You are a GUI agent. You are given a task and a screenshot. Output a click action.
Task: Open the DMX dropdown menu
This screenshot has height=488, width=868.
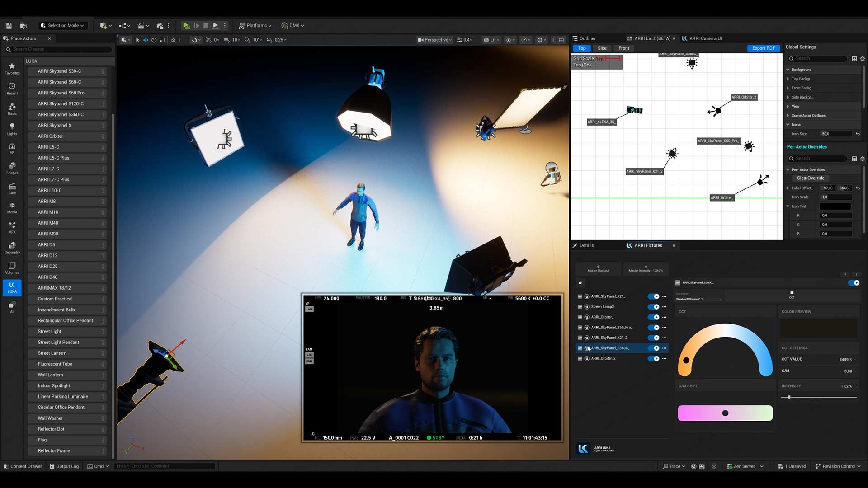pyautogui.click(x=292, y=26)
